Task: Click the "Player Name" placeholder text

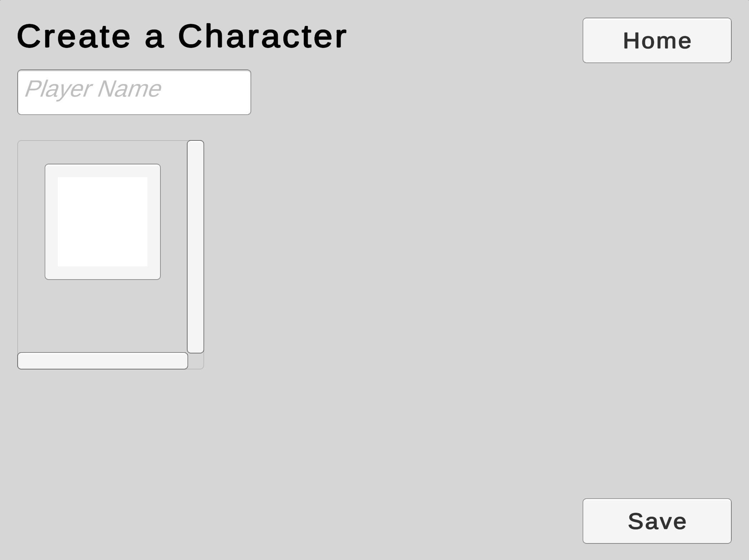Action: 93,89
